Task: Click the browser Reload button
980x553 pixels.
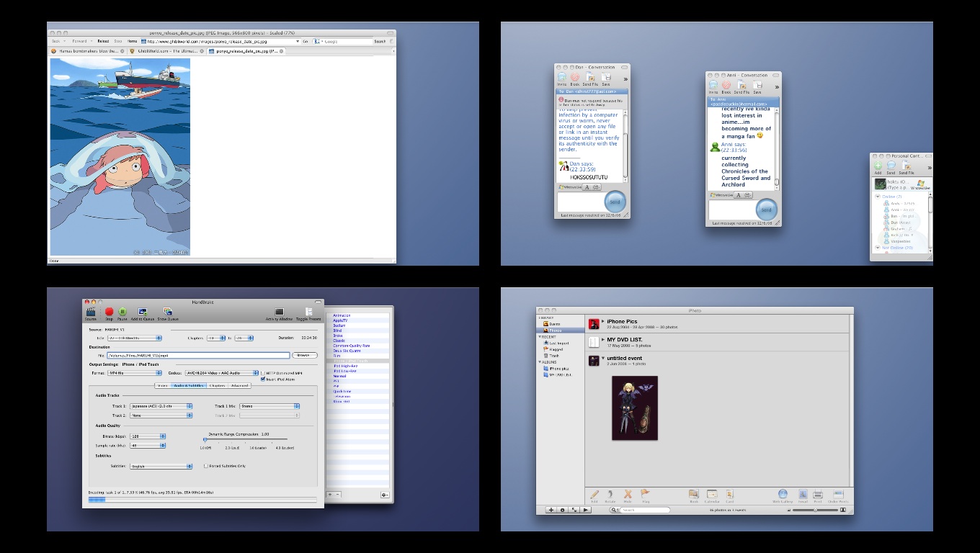Action: click(103, 41)
